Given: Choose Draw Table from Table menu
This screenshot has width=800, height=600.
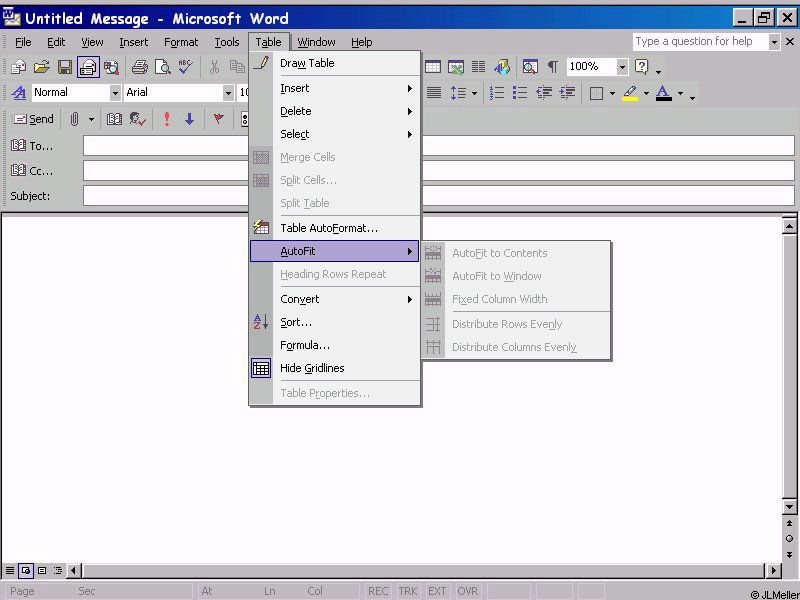Looking at the screenshot, I should point(307,63).
